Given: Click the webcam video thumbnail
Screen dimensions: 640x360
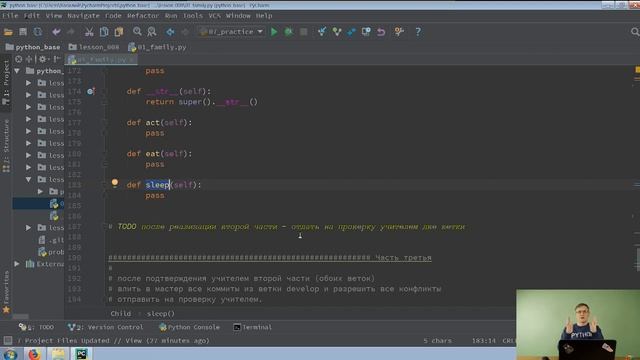Looking at the screenshot, I should 578,324.
